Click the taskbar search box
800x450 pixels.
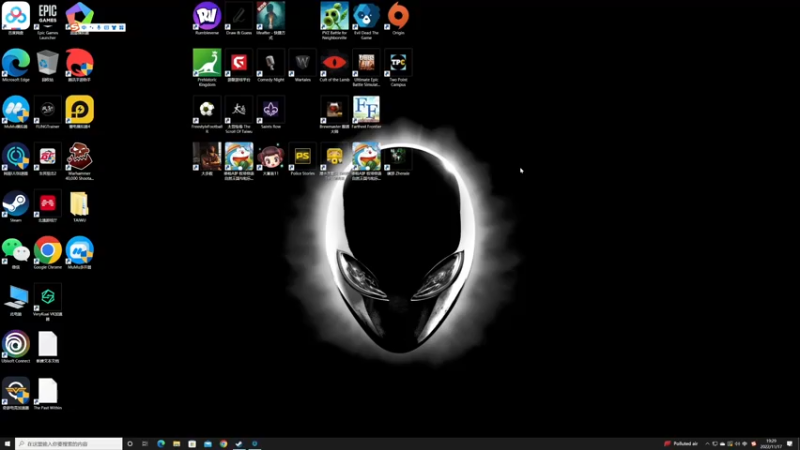coord(69,444)
